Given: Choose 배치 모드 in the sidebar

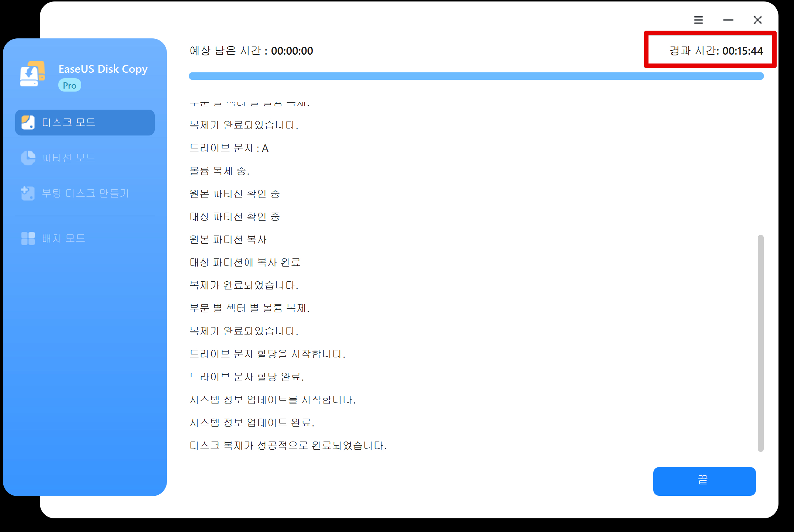Looking at the screenshot, I should 64,238.
